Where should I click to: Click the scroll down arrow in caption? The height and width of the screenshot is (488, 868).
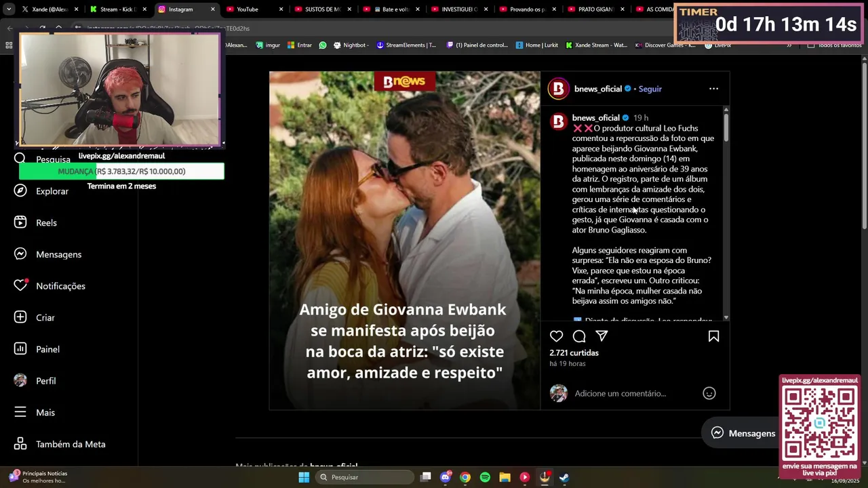[726, 317]
